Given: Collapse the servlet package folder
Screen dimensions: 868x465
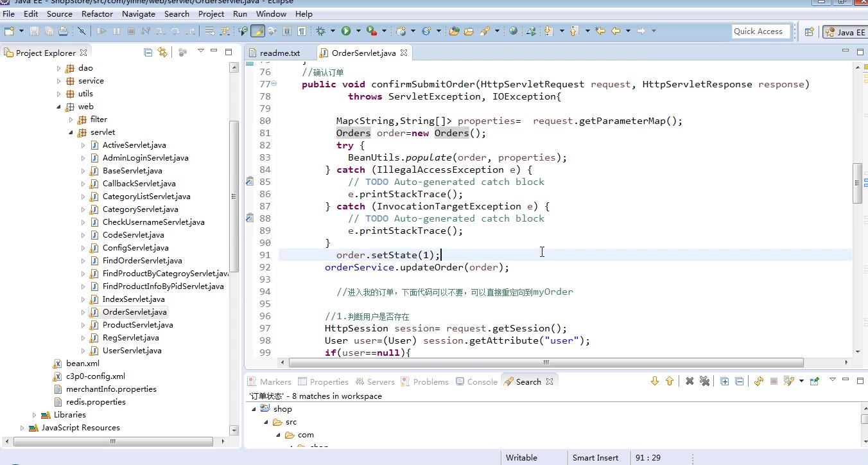Looking at the screenshot, I should tap(71, 132).
